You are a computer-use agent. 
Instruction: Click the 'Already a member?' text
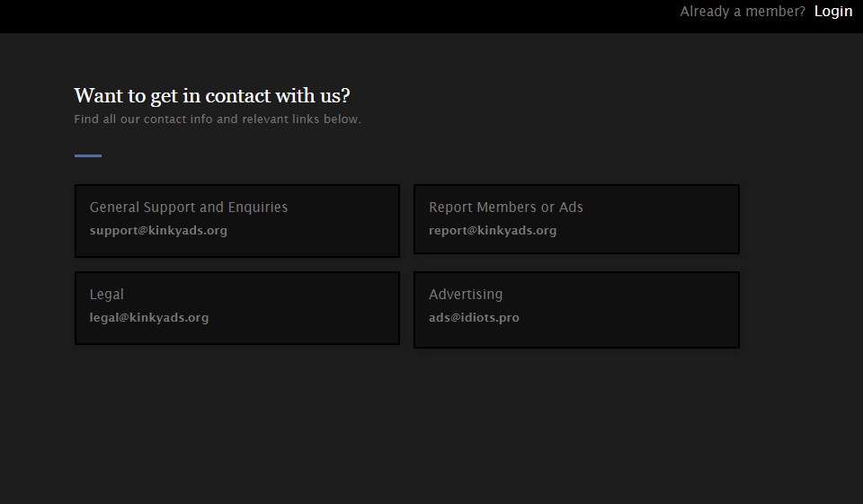coord(743,12)
